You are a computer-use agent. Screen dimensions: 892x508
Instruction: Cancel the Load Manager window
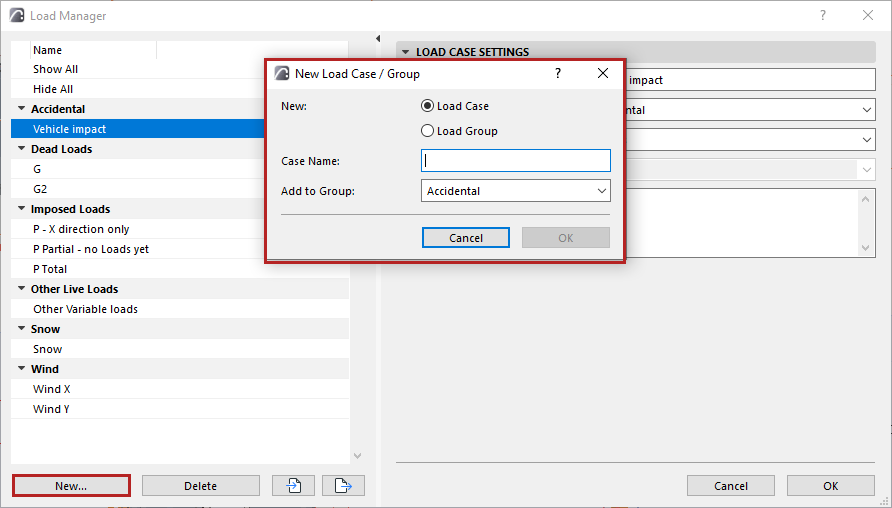click(731, 486)
